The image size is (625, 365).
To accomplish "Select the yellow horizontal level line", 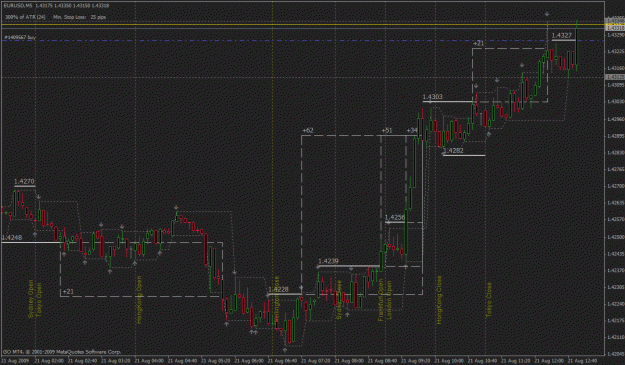I will (303, 25).
